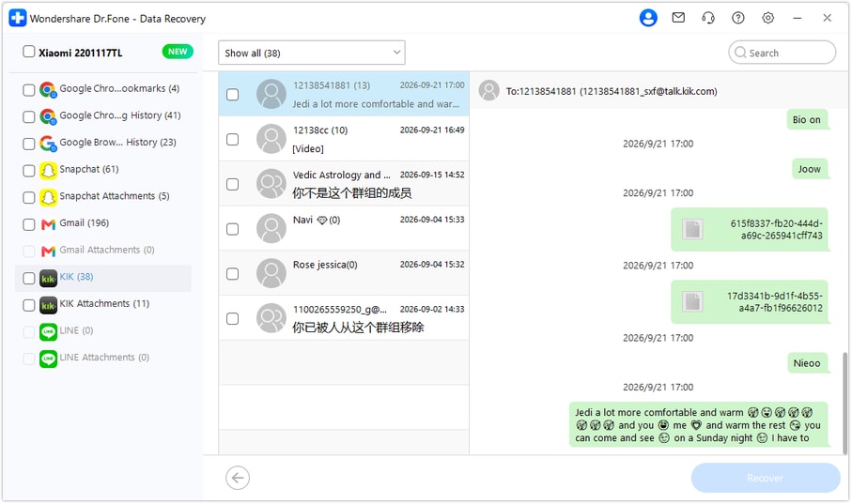Select KIK Attachments (11) in sidebar
The width and height of the screenshot is (852, 504).
tap(104, 303)
